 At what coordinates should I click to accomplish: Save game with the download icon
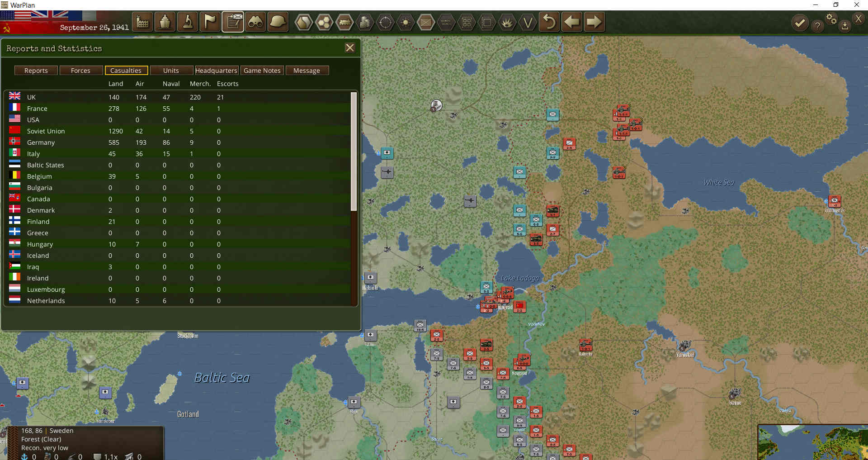pos(844,26)
